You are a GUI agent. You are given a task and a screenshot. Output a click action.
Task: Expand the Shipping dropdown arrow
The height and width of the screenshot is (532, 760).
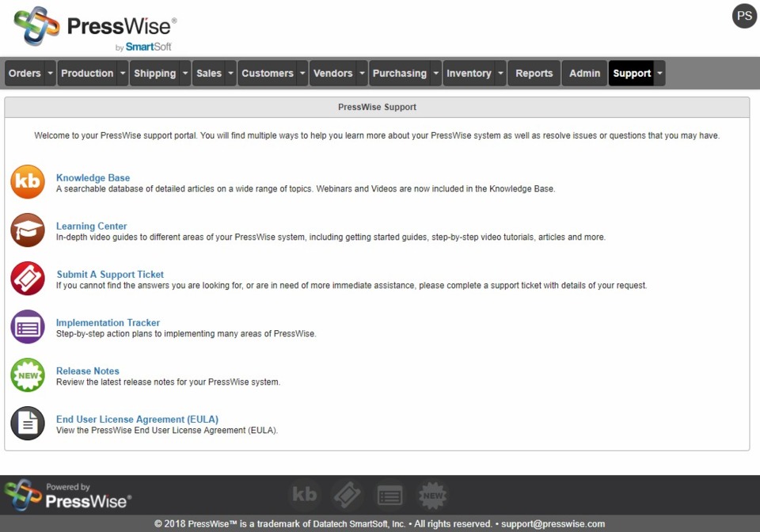pos(185,74)
